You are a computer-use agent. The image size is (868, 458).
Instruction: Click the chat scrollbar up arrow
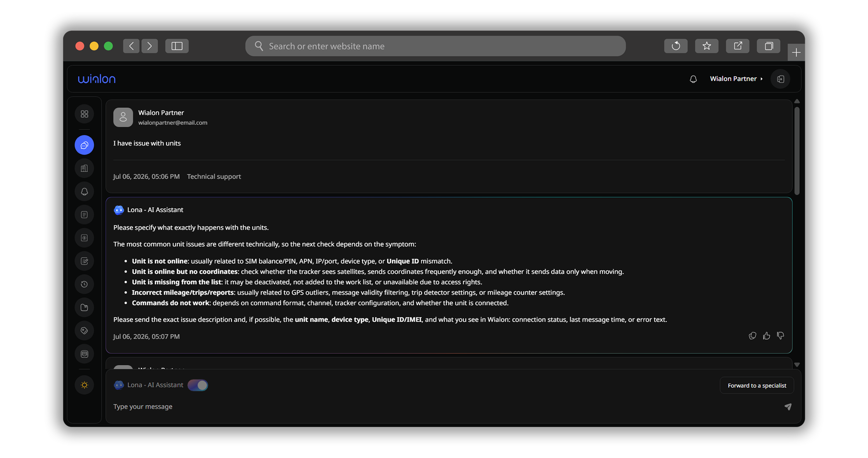click(797, 101)
